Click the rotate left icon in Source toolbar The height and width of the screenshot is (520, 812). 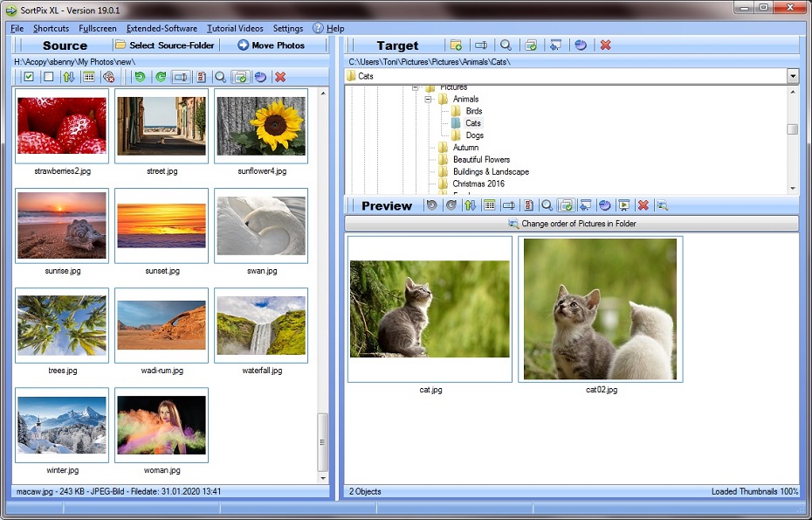140,77
